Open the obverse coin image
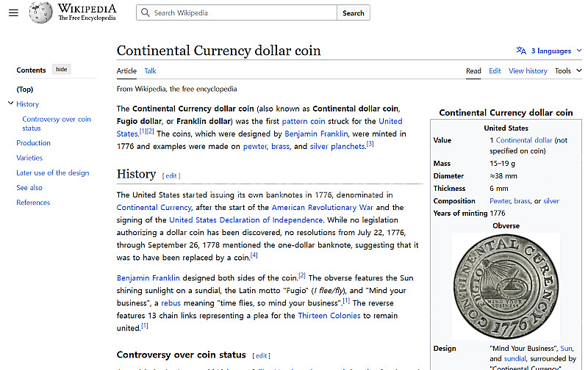 [x=506, y=286]
